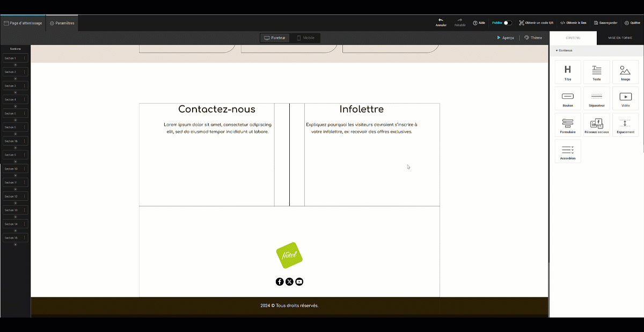644x332 pixels.
Task: Insert a Vidéo element
Action: (x=625, y=98)
